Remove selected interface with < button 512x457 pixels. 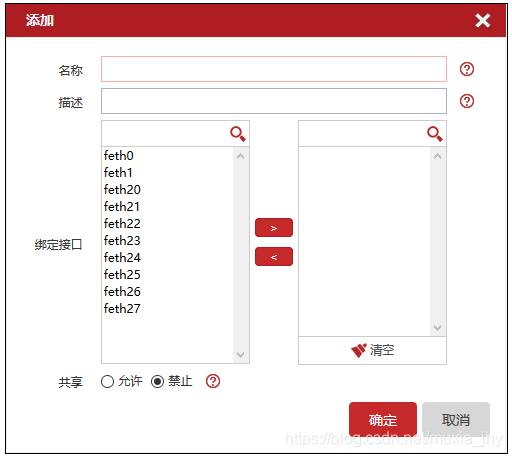point(274,256)
